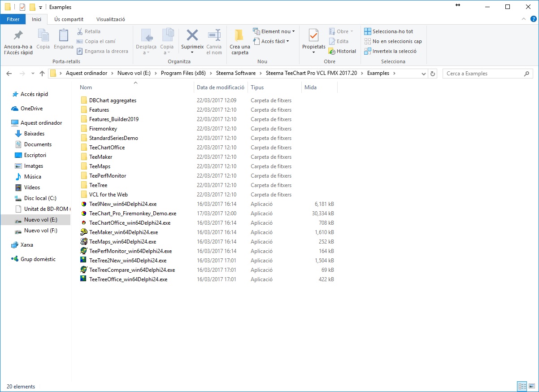This screenshot has width=539, height=392.
Task: Select TeeChart_Pro_Firemonkey_Demo.exe file
Action: pos(133,213)
